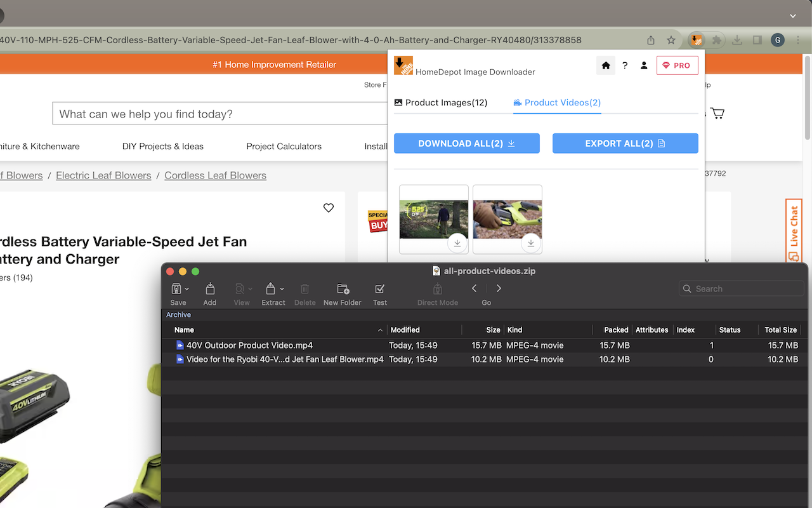Click the Archive path label
This screenshot has width=812, height=508.
coord(178,315)
